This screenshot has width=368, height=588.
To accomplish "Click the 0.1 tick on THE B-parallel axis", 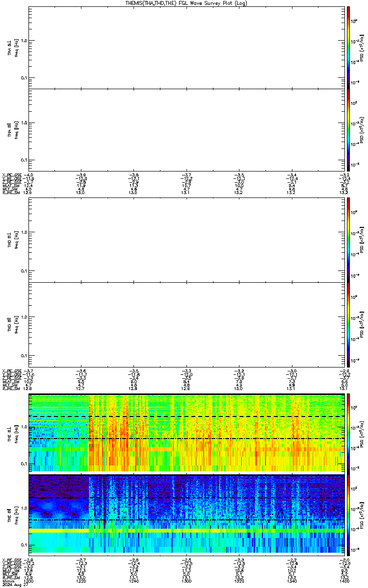I will pyautogui.click(x=25, y=544).
